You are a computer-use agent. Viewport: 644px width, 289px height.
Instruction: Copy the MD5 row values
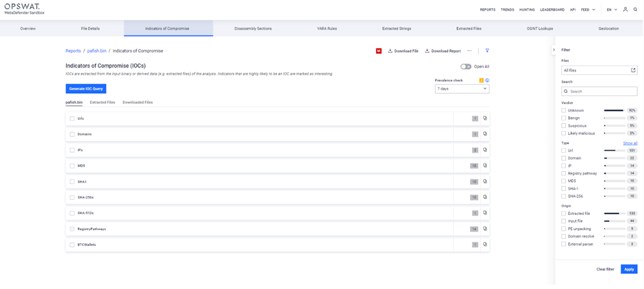(485, 166)
